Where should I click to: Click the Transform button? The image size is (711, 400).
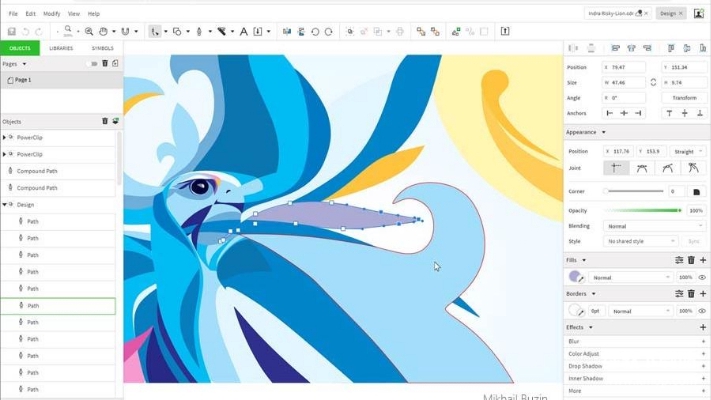[x=685, y=98]
